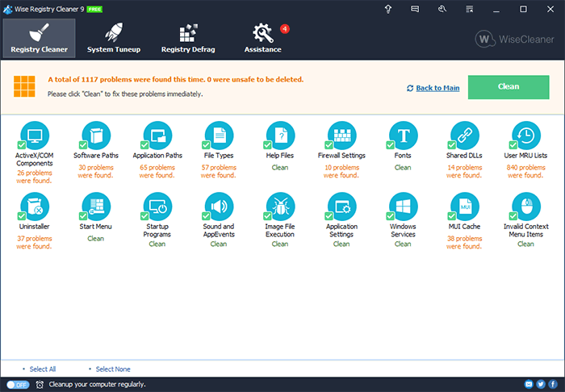Open the Twitter icon in status bar
The height and width of the screenshot is (392, 565).
[x=541, y=385]
